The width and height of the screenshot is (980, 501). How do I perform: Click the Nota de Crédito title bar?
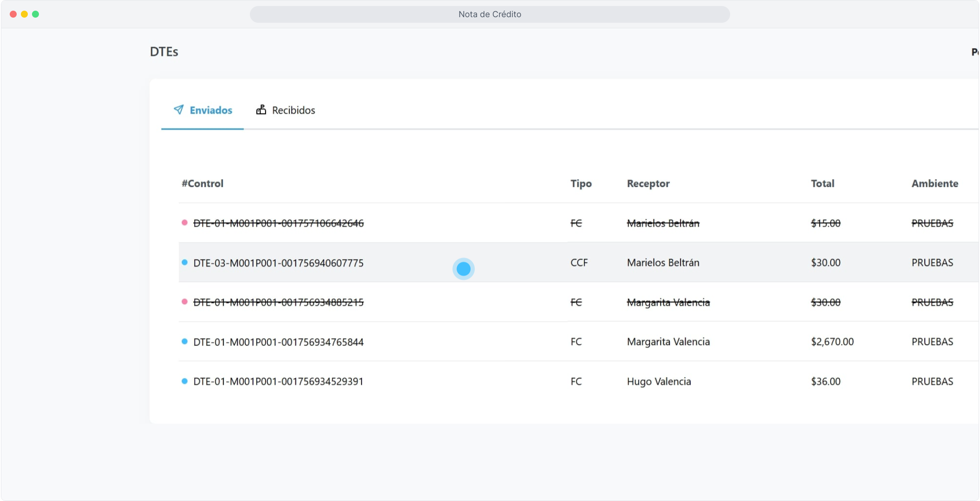pos(490,14)
